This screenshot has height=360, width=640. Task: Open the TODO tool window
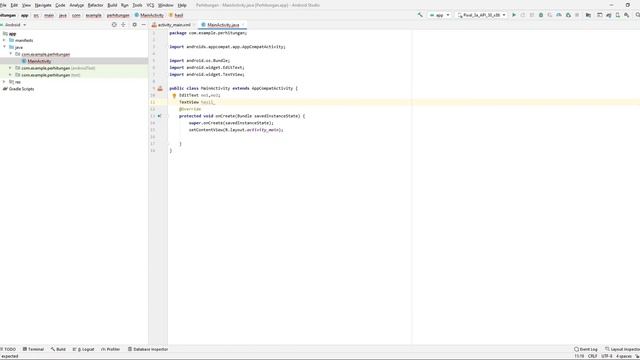[x=8, y=349]
